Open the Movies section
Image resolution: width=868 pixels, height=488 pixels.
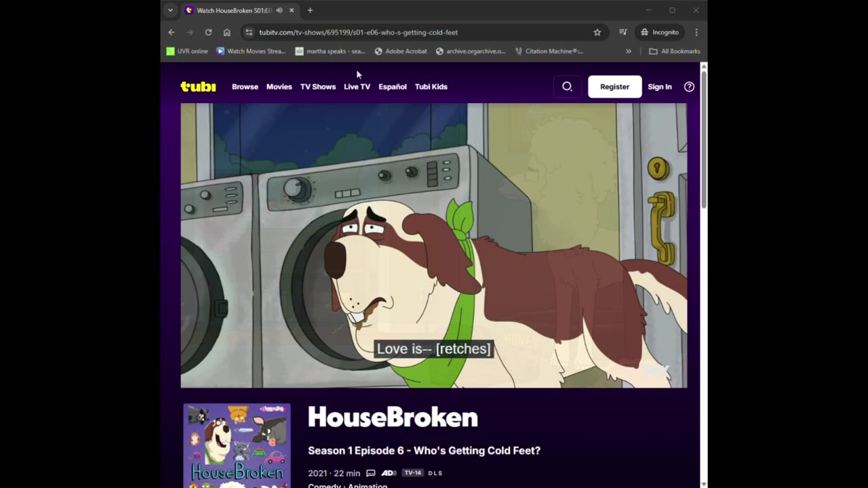coord(279,87)
